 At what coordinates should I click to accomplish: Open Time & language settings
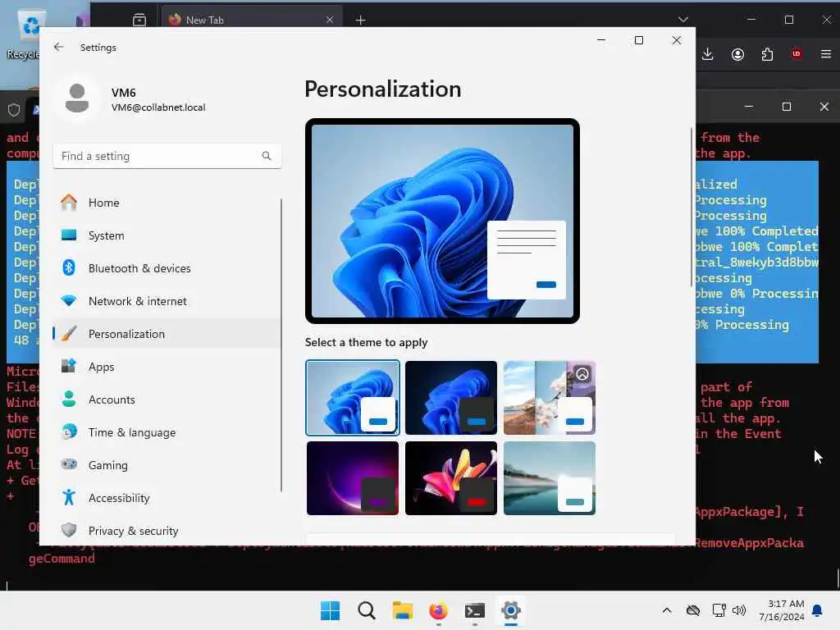[167, 432]
